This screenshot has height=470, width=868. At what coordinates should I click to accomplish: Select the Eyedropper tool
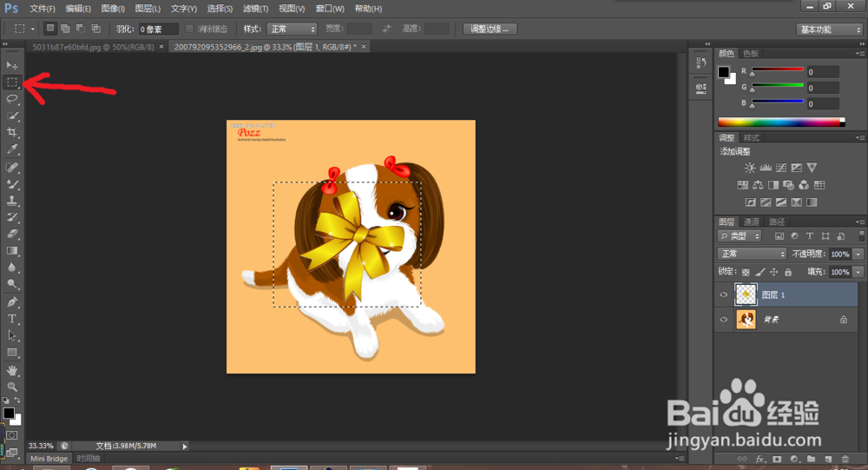pos(11,149)
